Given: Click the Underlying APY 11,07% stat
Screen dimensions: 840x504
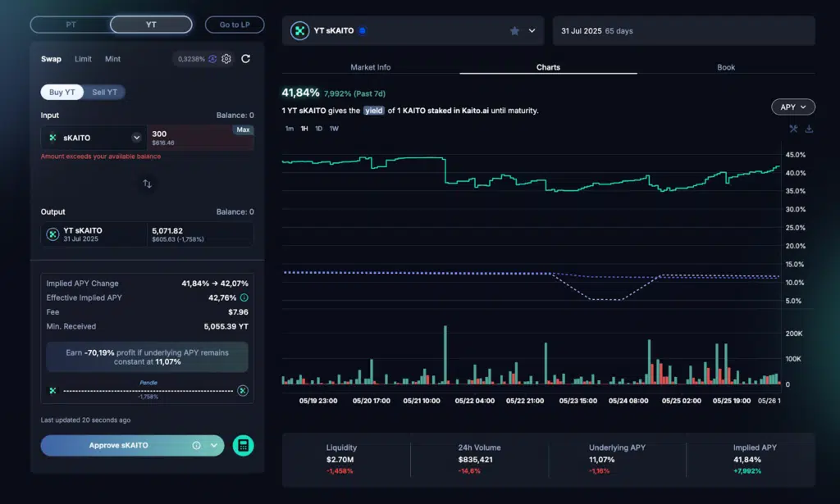Looking at the screenshot, I should (617, 459).
